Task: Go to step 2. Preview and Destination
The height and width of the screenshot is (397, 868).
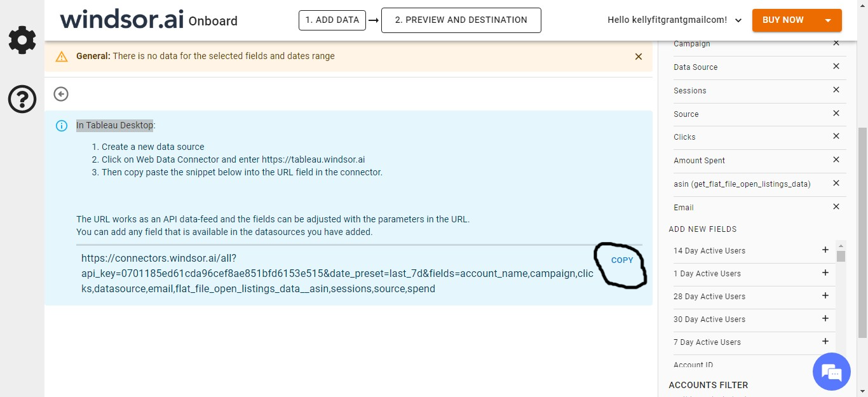Action: click(461, 20)
